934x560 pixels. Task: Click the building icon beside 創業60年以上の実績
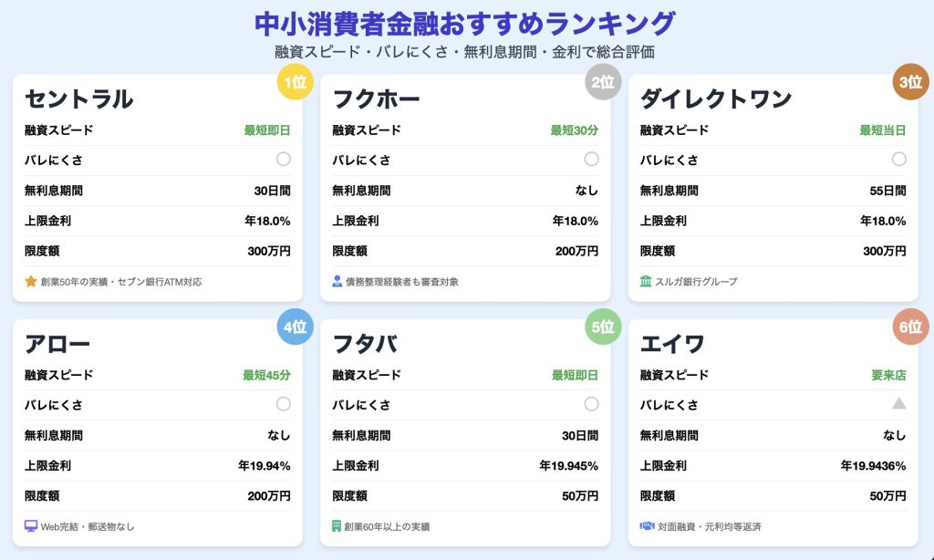[337, 526]
